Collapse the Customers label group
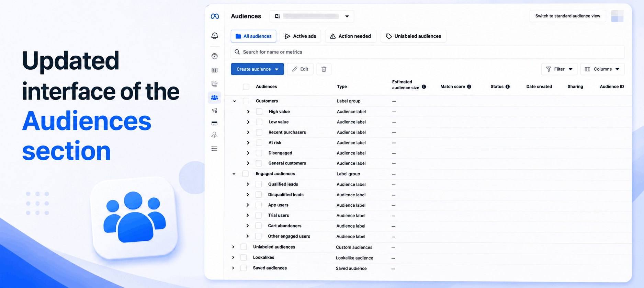This screenshot has width=644, height=288. 235,101
